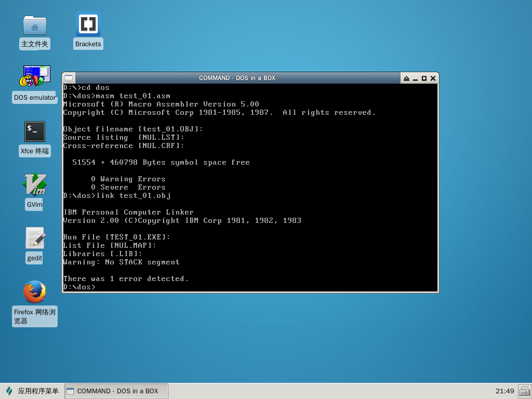532x399 pixels.
Task: Open the window menu icon in DOS title bar
Action: 68,78
